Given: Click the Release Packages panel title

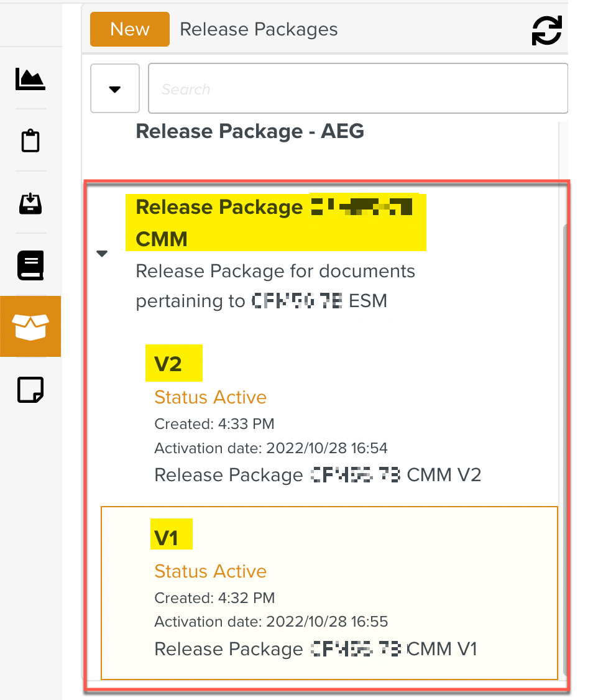Looking at the screenshot, I should click(x=259, y=30).
